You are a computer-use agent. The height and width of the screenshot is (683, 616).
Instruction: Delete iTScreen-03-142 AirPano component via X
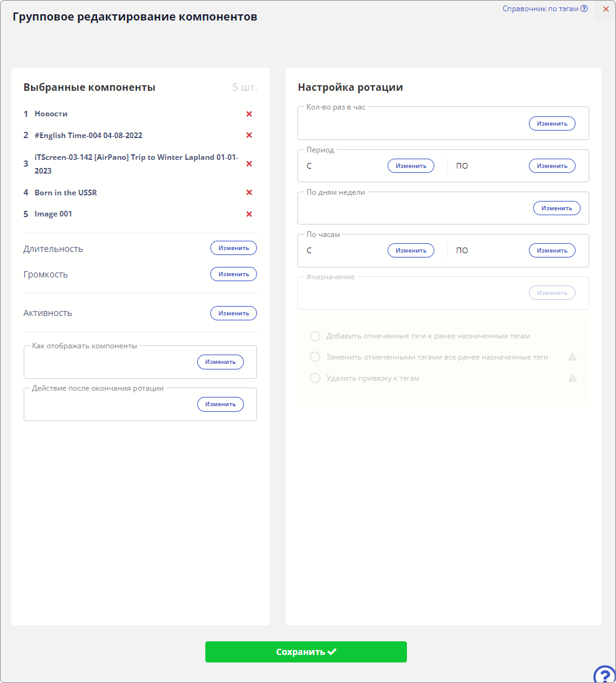click(249, 164)
